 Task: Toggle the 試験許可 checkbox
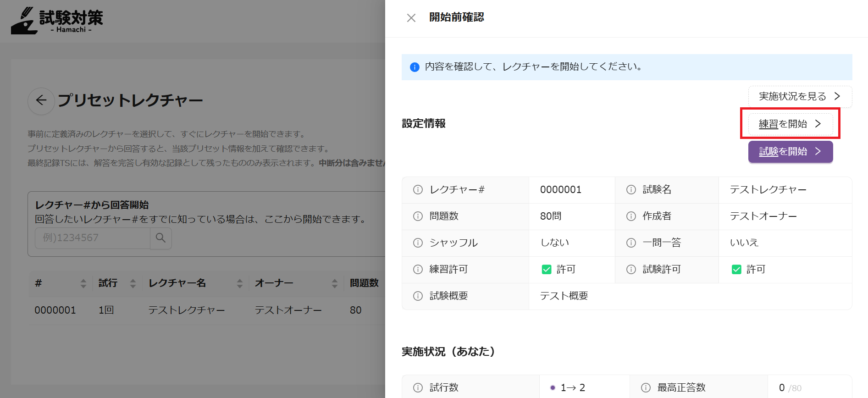coord(736,270)
